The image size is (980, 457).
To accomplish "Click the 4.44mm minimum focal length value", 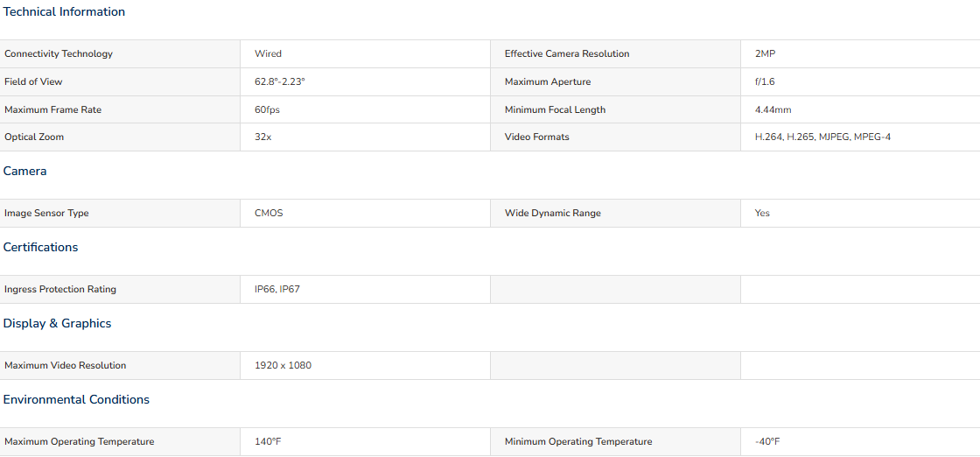I will (x=773, y=110).
